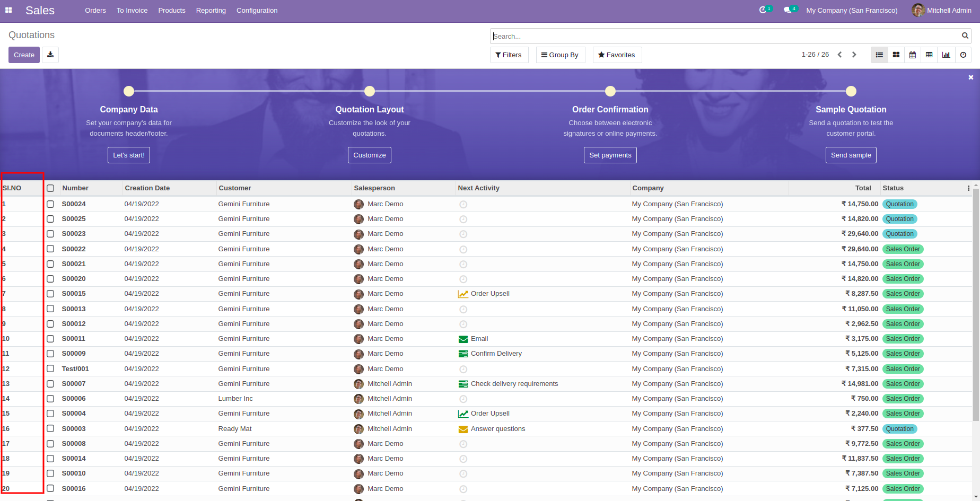Click the vertical scrollbar of the list
980x501 pixels.
pyautogui.click(x=976, y=305)
